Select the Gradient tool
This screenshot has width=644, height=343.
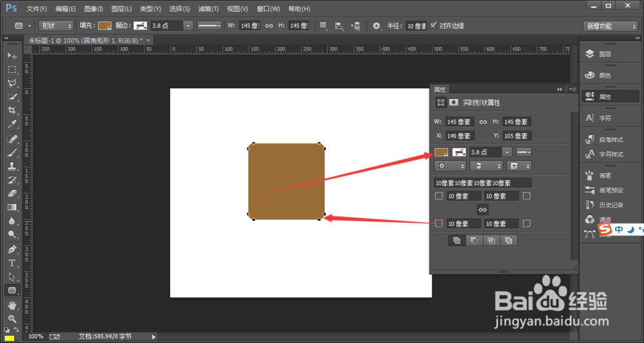pyautogui.click(x=12, y=207)
